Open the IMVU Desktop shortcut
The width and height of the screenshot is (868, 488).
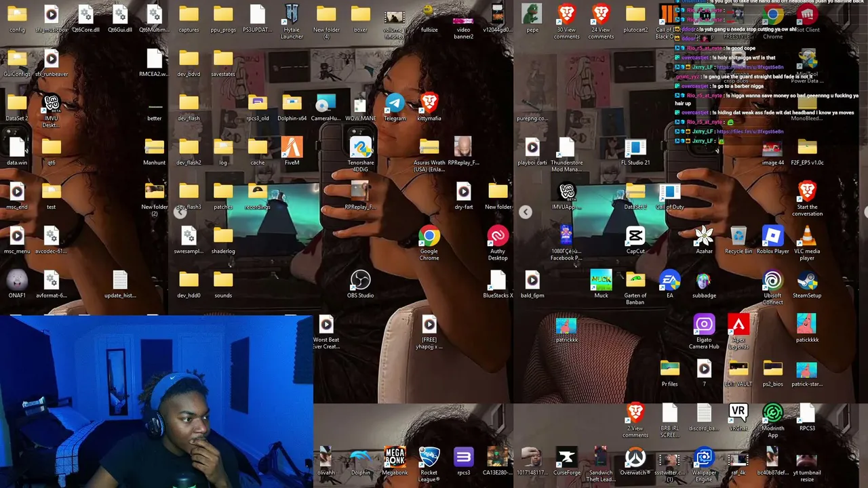click(x=51, y=103)
